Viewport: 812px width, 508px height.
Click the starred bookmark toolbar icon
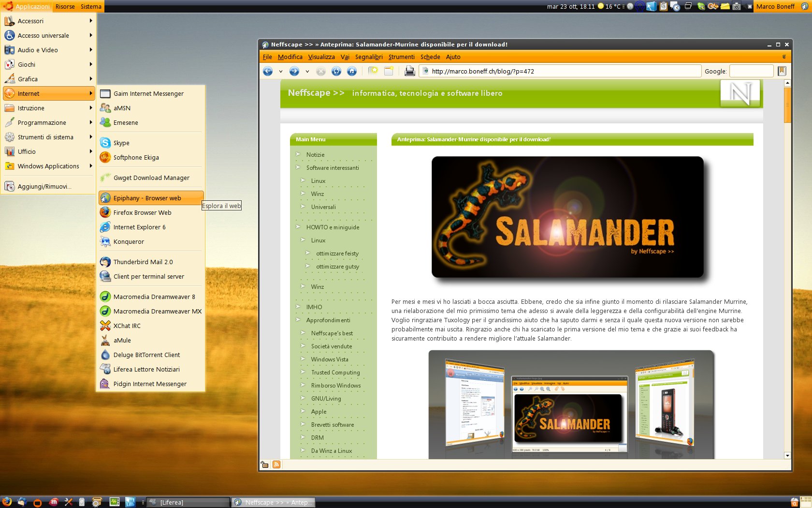tap(373, 71)
